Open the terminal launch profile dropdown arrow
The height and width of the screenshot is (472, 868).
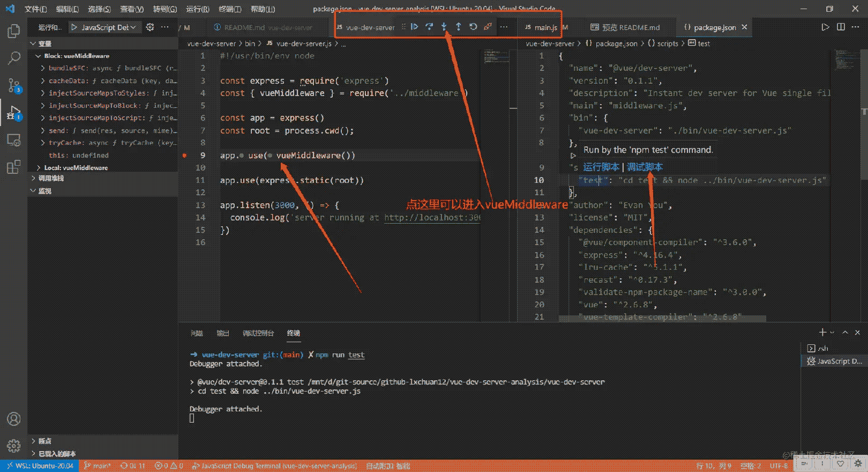[x=832, y=333]
